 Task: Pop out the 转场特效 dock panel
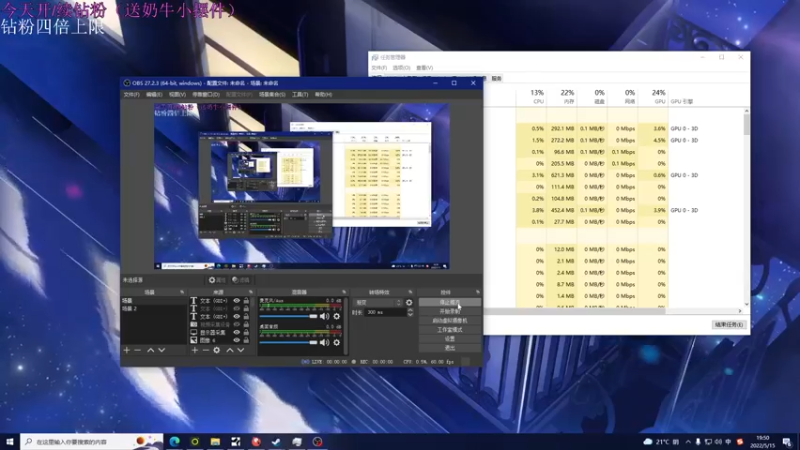click(x=410, y=292)
